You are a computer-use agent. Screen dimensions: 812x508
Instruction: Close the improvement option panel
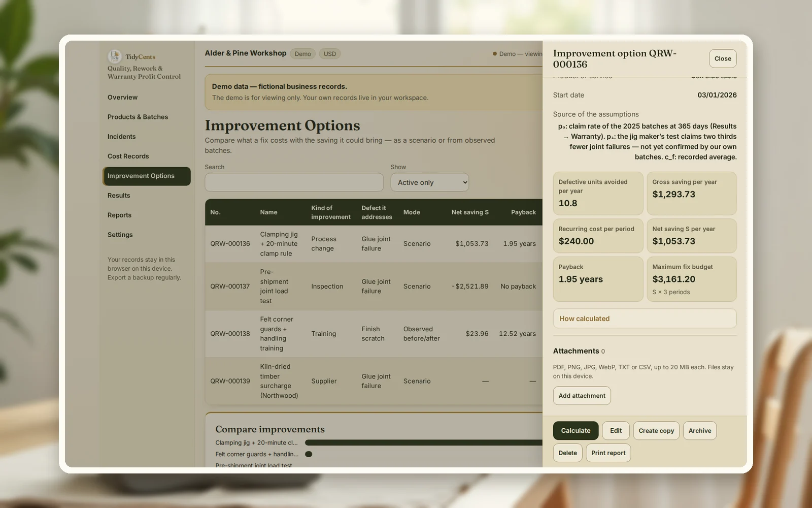(x=723, y=59)
